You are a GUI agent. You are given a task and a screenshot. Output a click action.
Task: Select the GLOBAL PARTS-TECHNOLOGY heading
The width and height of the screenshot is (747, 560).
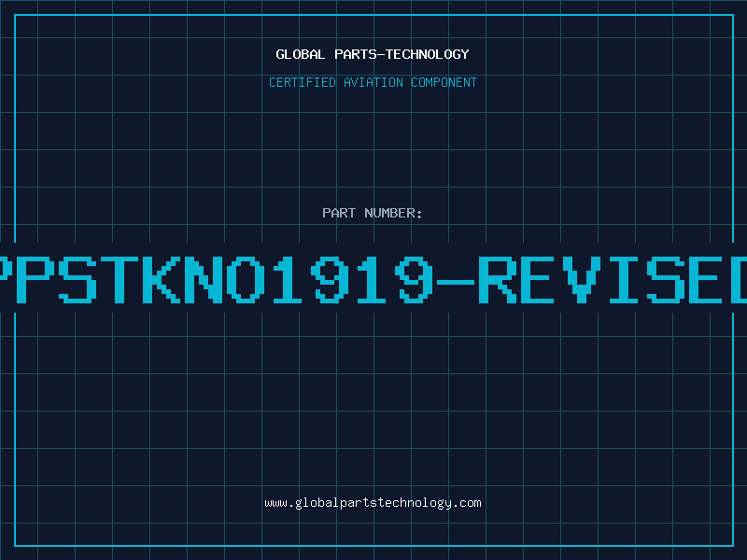point(373,54)
